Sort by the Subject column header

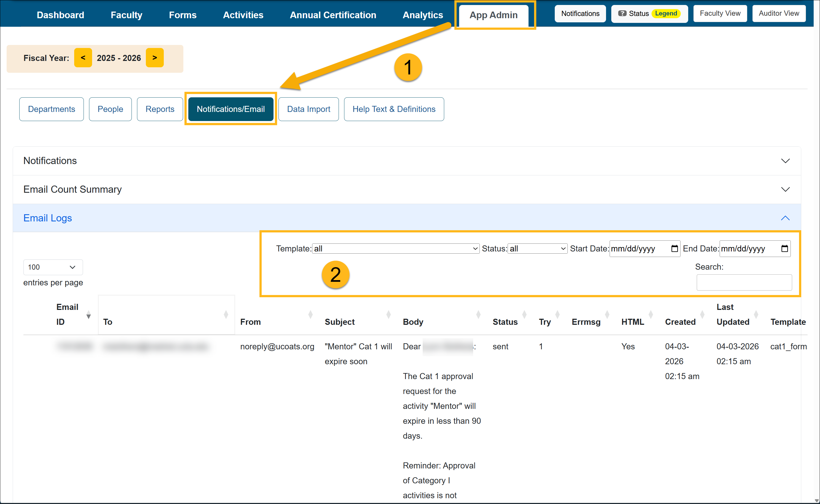coord(339,322)
